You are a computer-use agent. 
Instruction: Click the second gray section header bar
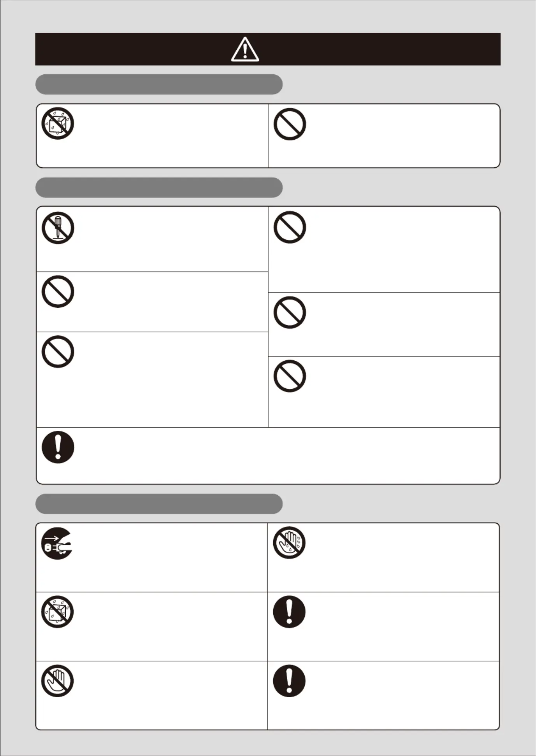click(159, 188)
